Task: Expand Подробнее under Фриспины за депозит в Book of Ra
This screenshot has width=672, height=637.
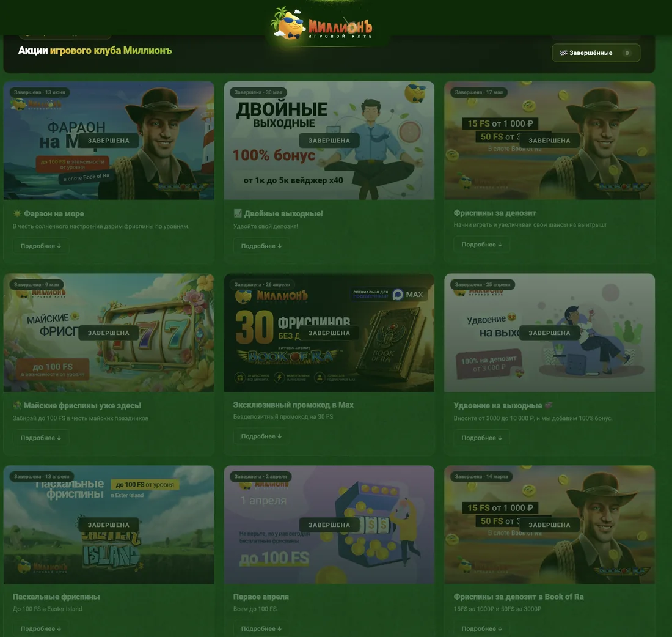Action: pyautogui.click(x=482, y=628)
